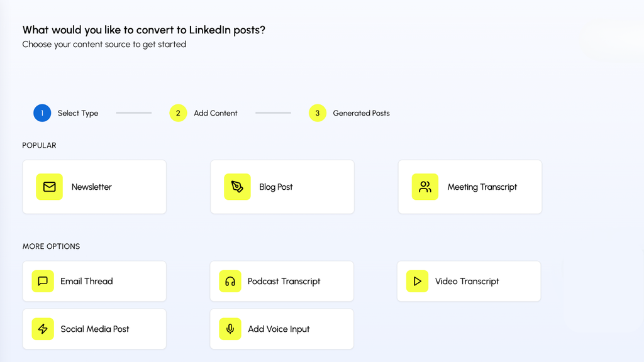Viewport: 644px width, 362px height.
Task: Select the Social Media Post lightning icon
Action: tap(42, 329)
